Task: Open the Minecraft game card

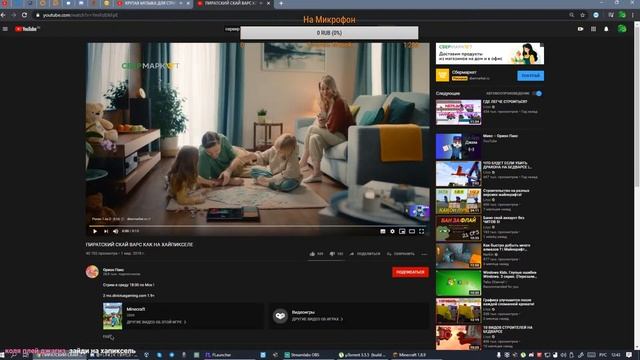Action: (183, 316)
